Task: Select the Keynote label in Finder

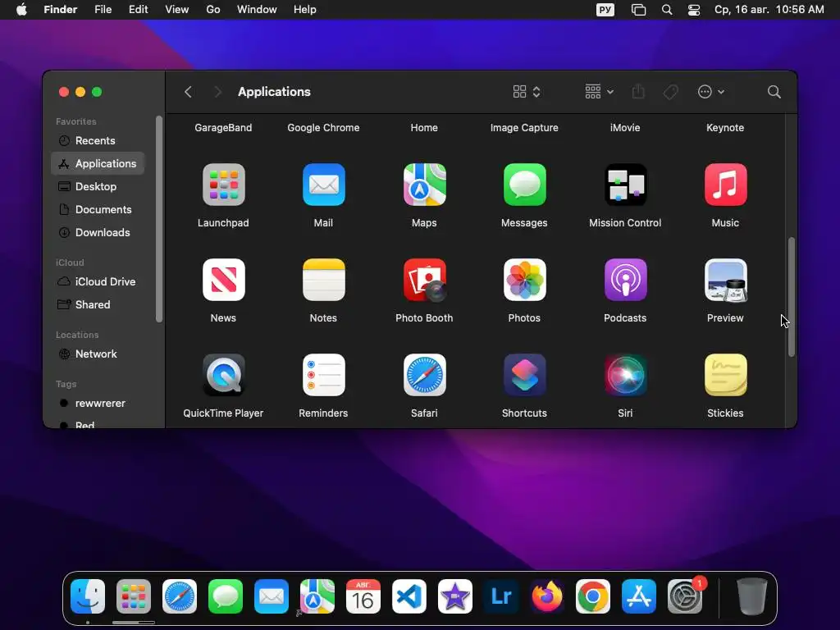Action: pos(725,127)
